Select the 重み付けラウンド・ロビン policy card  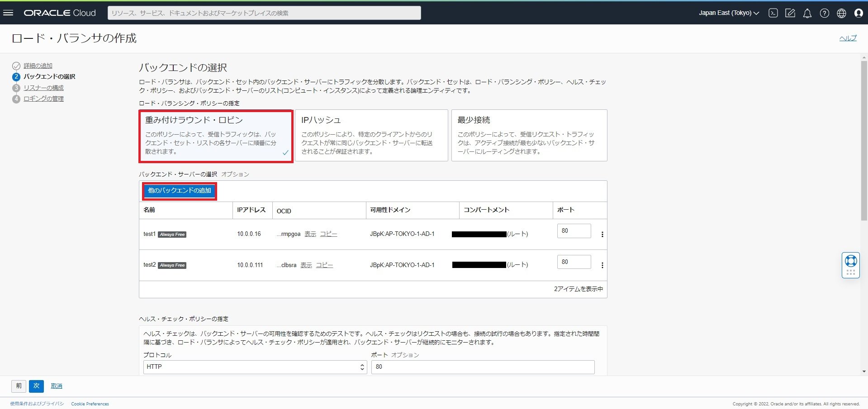coord(216,136)
